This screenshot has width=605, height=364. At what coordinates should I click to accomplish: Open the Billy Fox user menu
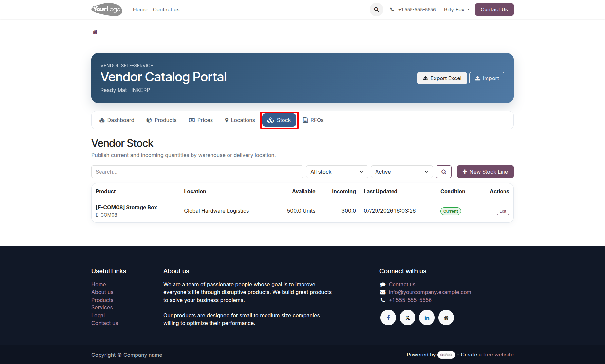click(x=457, y=9)
